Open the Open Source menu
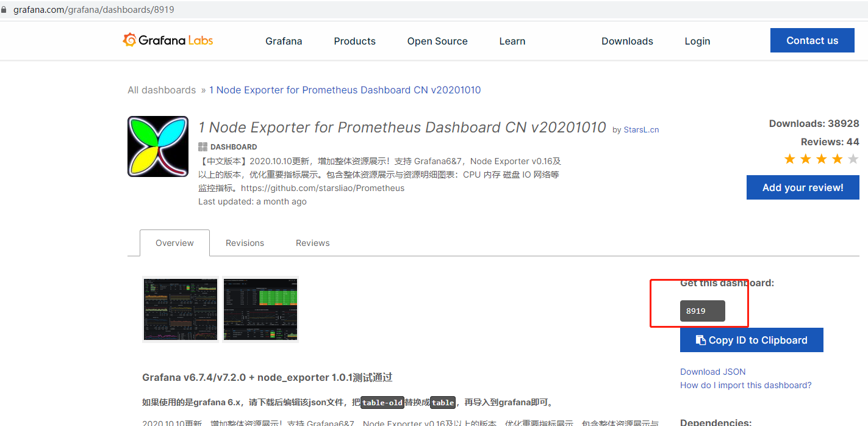This screenshot has height=426, width=868. point(437,41)
